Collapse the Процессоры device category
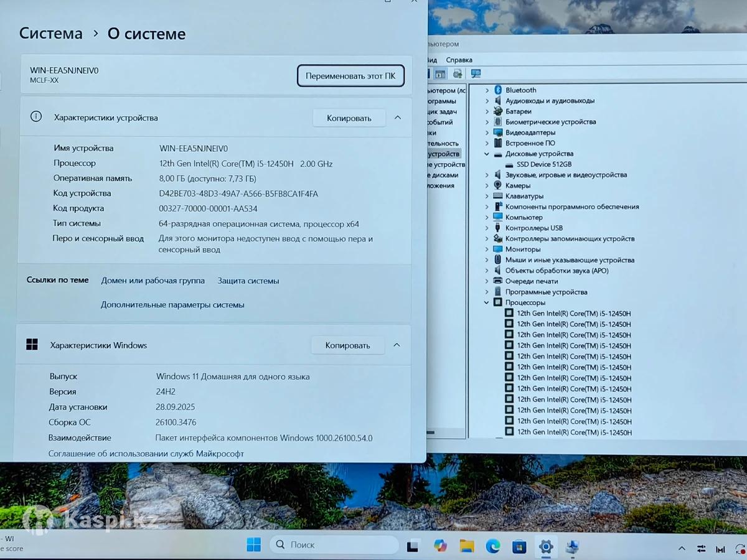 tap(487, 302)
